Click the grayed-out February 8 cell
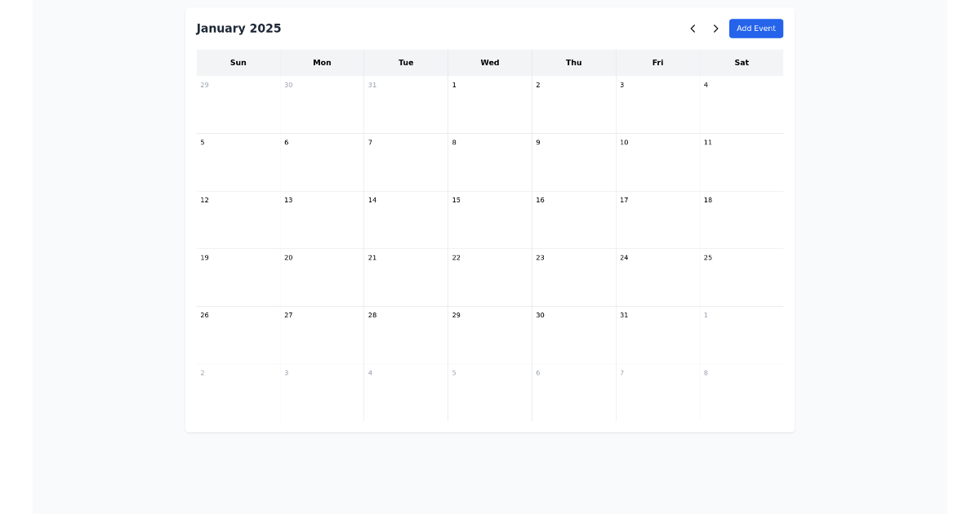980x514 pixels. [742, 392]
